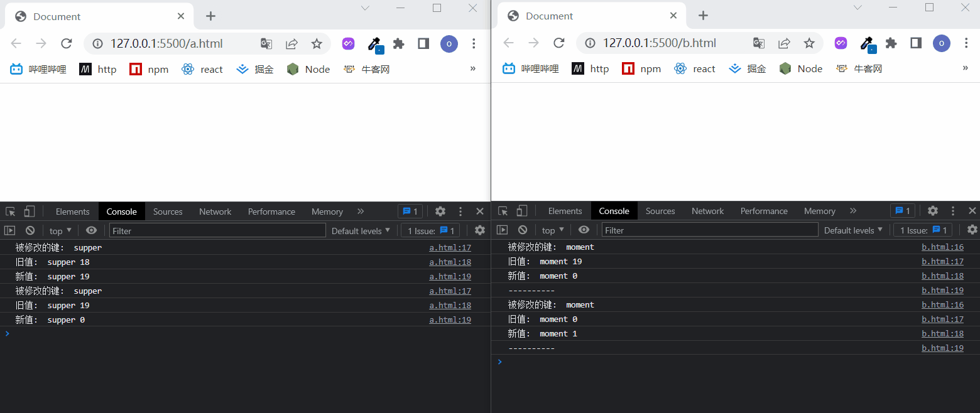Toggle the side panel in right window

(916, 43)
